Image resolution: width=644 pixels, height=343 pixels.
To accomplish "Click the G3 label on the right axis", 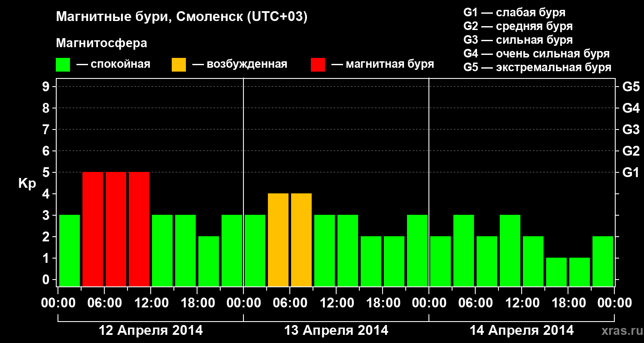I will coord(631,129).
